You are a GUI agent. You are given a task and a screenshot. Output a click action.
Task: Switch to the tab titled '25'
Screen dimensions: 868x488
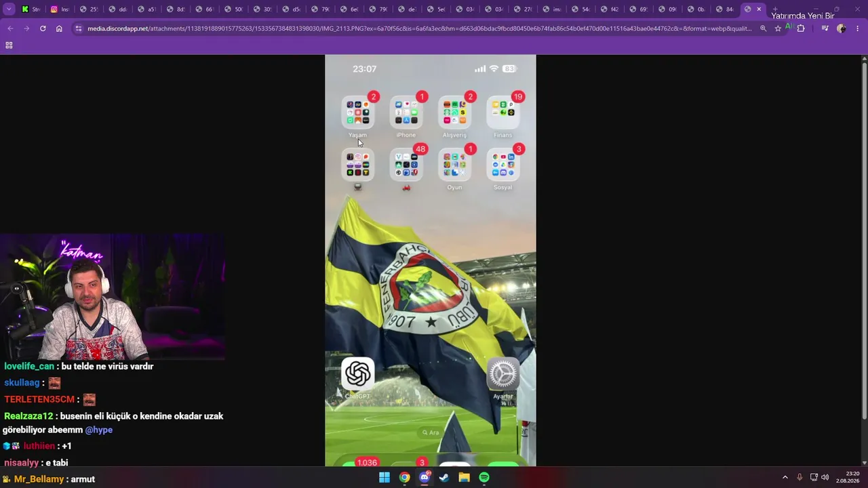(x=88, y=9)
